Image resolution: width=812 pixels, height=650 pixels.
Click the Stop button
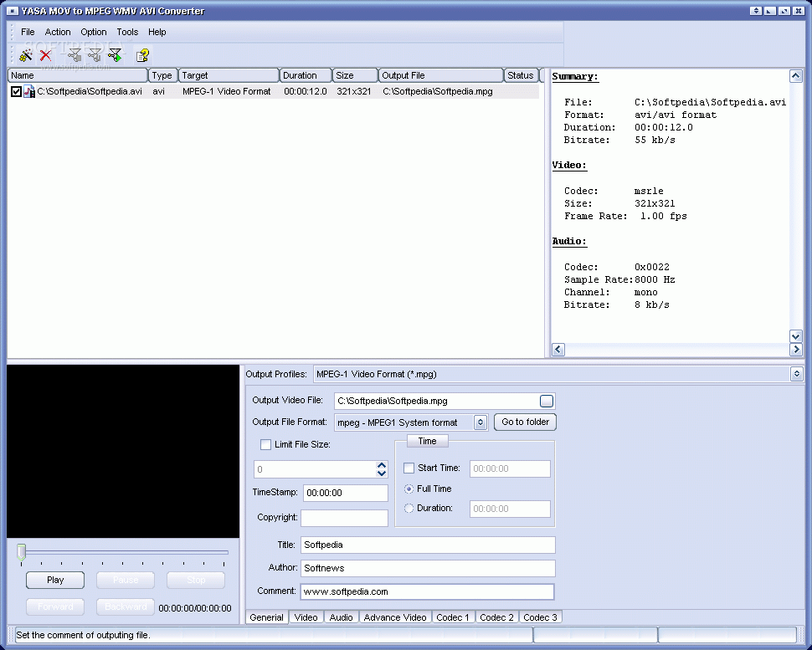point(196,580)
